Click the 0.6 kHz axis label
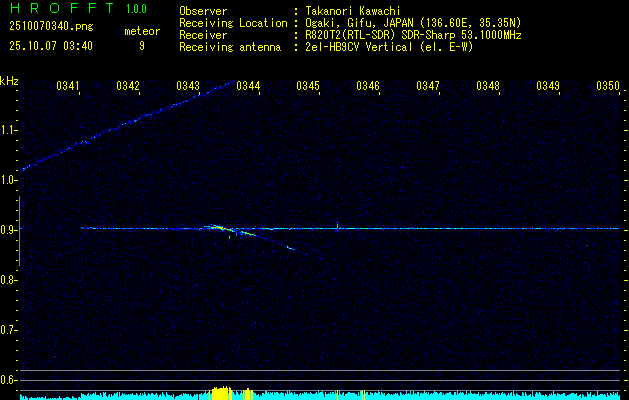This screenshot has width=629, height=400. 8,380
